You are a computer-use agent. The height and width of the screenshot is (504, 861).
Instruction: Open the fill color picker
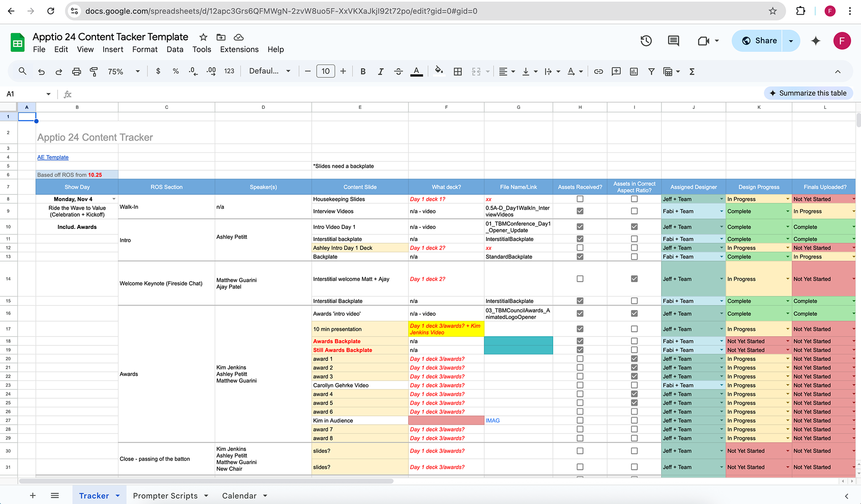point(439,70)
